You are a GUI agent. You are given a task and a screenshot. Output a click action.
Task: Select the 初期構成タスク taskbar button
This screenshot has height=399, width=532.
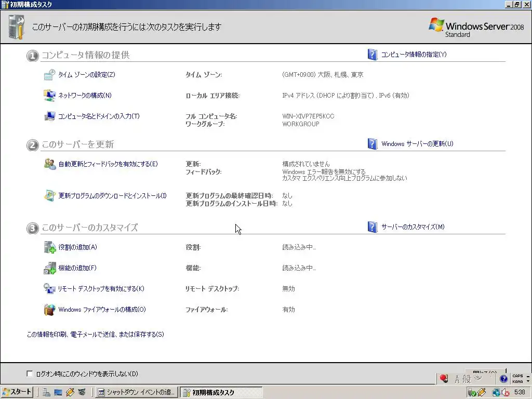point(221,393)
